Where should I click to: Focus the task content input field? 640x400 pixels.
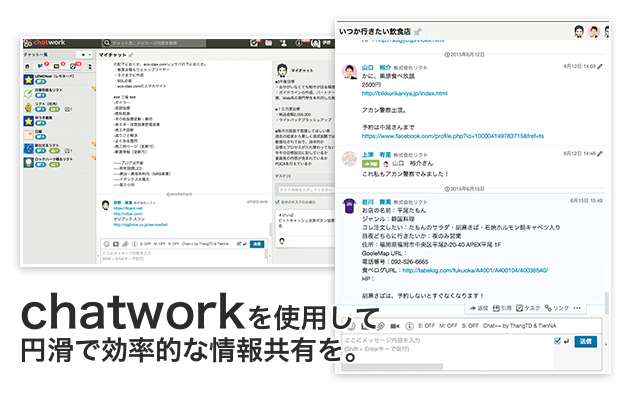(306, 190)
